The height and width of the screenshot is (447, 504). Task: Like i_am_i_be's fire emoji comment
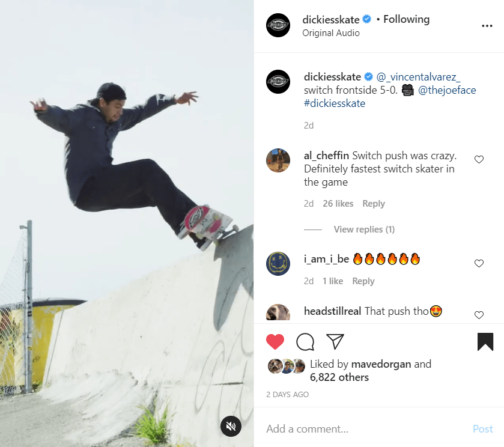point(479,263)
